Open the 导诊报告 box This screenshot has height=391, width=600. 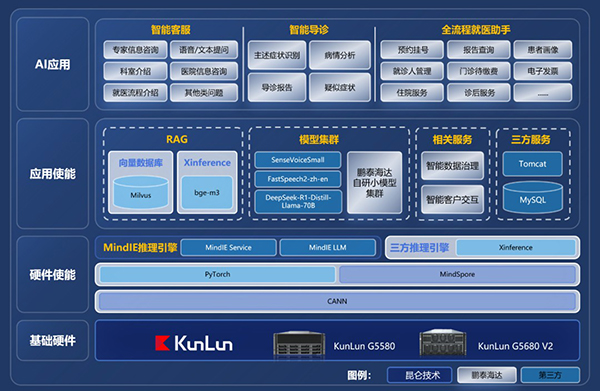click(277, 88)
